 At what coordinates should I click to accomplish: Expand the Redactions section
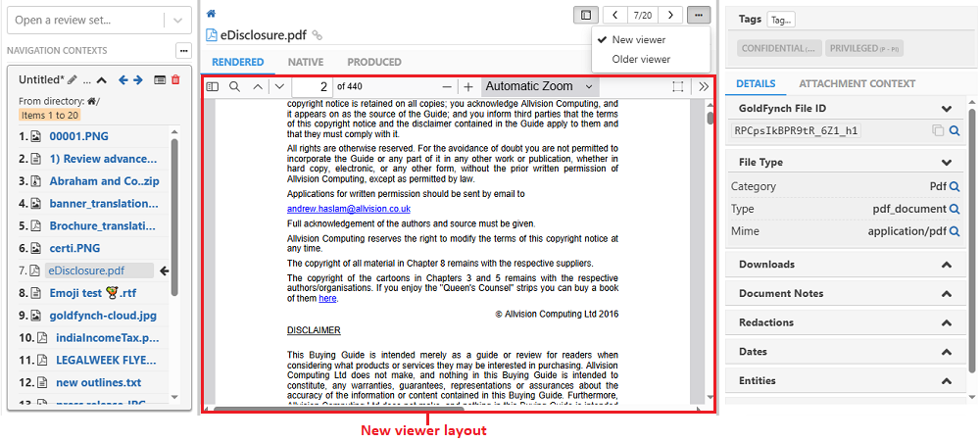947,322
